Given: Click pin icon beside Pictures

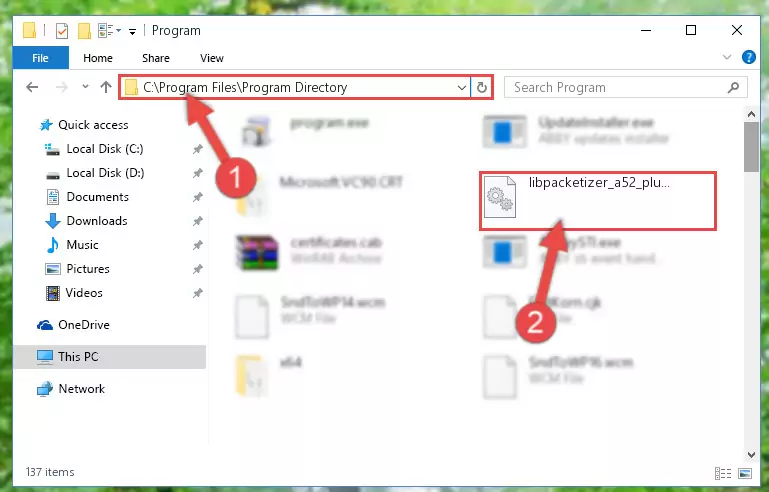Looking at the screenshot, I should coord(197,269).
